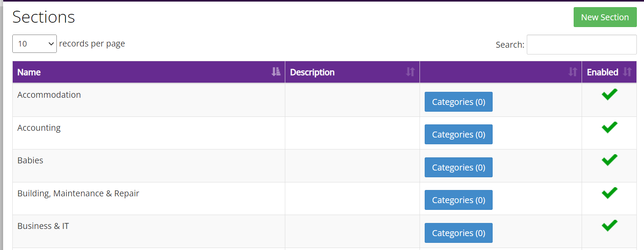The width and height of the screenshot is (644, 250).
Task: Open Categories for Business & IT
Action: click(458, 233)
